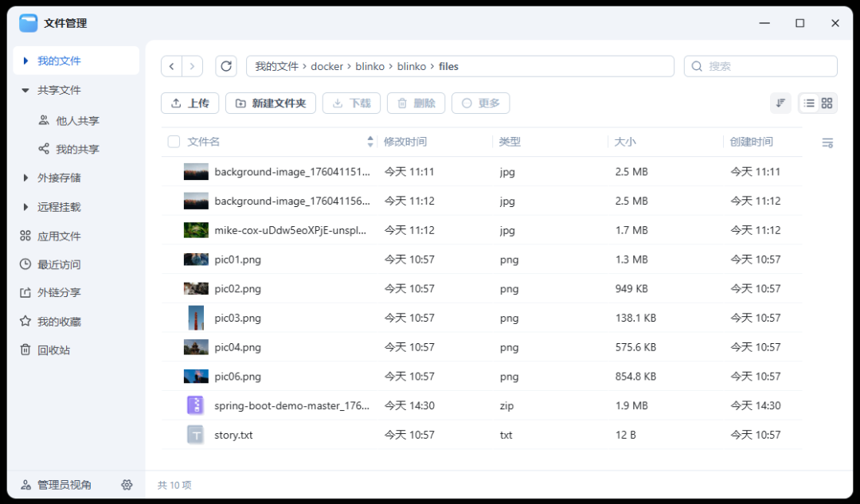Image resolution: width=860 pixels, height=504 pixels.
Task: Click the refresh icon beside the path bar
Action: 227,66
